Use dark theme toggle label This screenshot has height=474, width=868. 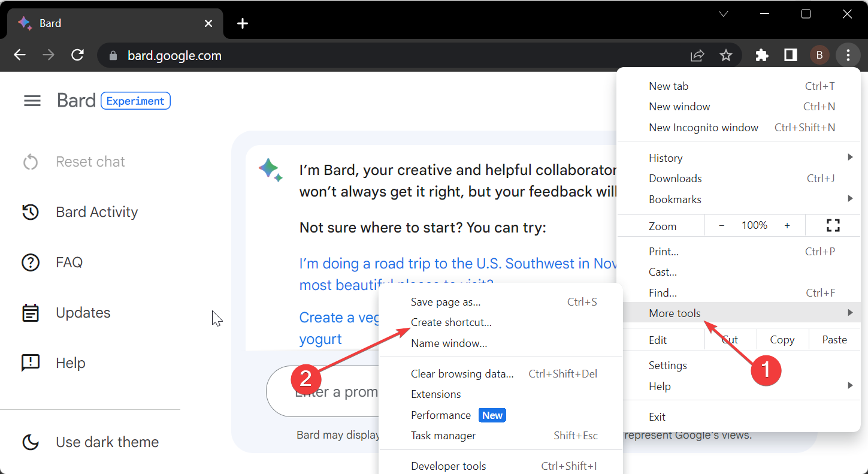coord(107,442)
